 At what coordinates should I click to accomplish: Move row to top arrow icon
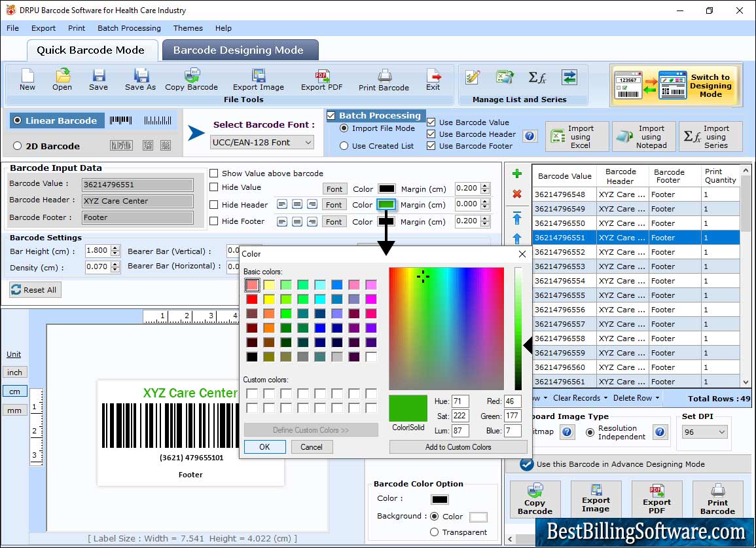(x=517, y=218)
